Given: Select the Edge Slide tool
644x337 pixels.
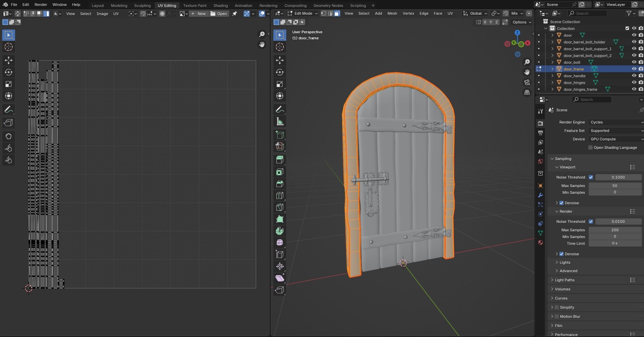Looking at the screenshot, I should pyautogui.click(x=280, y=254).
